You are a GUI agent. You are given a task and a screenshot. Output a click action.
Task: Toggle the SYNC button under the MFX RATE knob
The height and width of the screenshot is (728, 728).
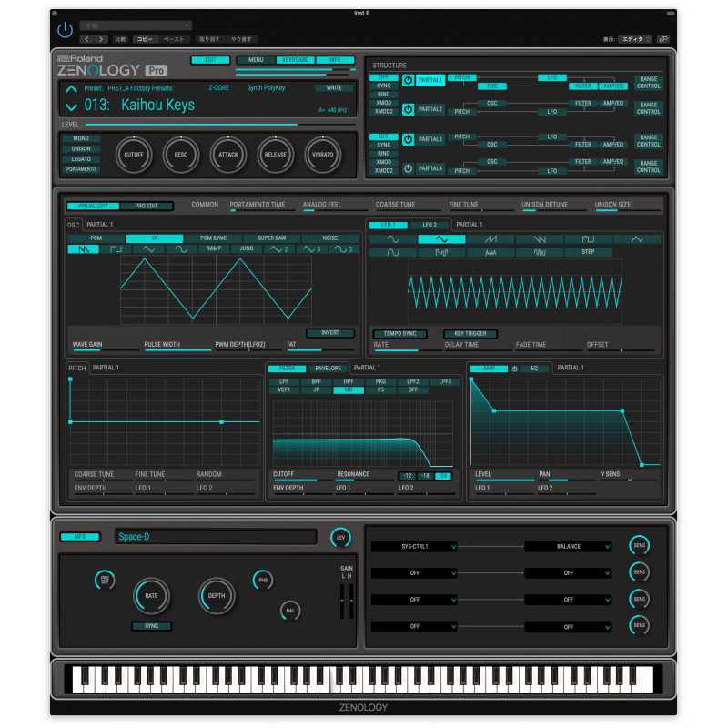click(x=151, y=626)
